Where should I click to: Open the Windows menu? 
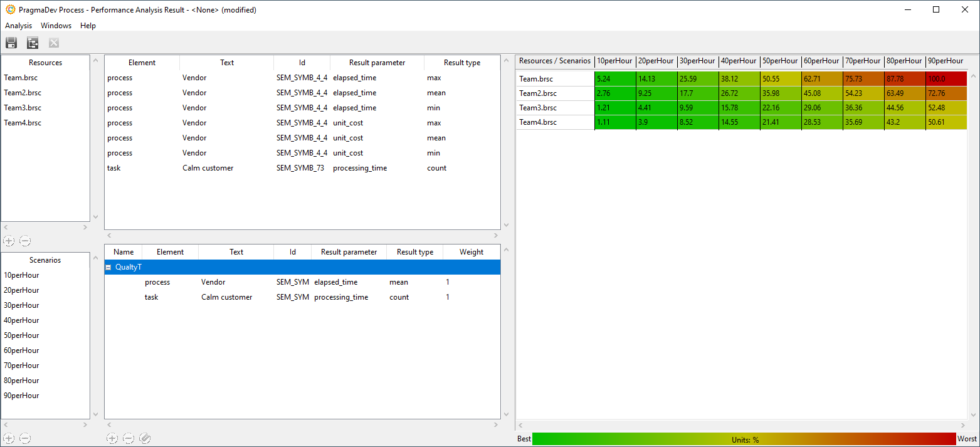click(56, 26)
